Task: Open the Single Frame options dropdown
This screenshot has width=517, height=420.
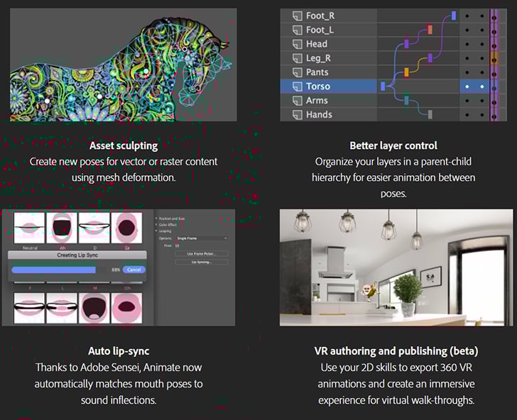Action: click(x=201, y=238)
